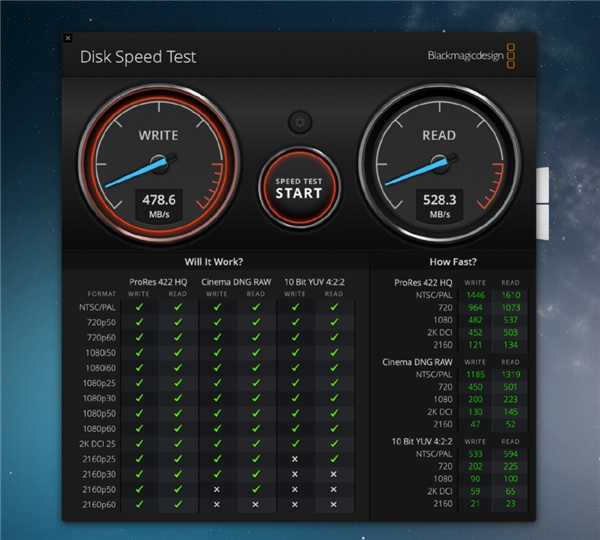
Task: Click 10 Bit YUV 2K DCI read value 65
Action: 511,491
